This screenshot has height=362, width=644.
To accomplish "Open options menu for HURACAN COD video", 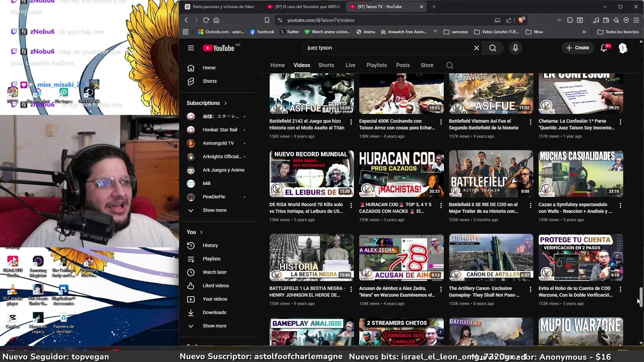I will [x=441, y=205].
